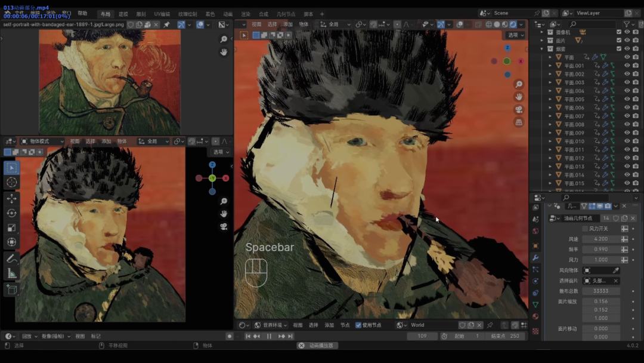Pause the animation playback
This screenshot has height=363, width=644.
269,336
